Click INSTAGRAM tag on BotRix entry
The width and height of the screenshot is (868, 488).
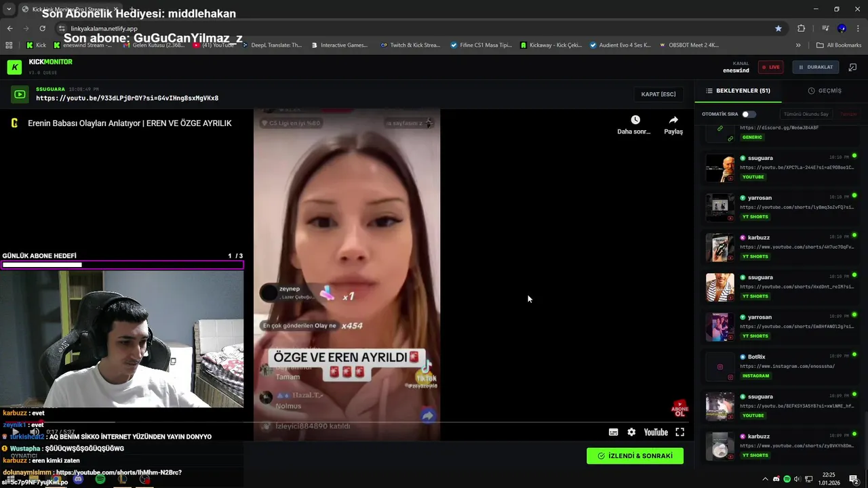tap(755, 375)
